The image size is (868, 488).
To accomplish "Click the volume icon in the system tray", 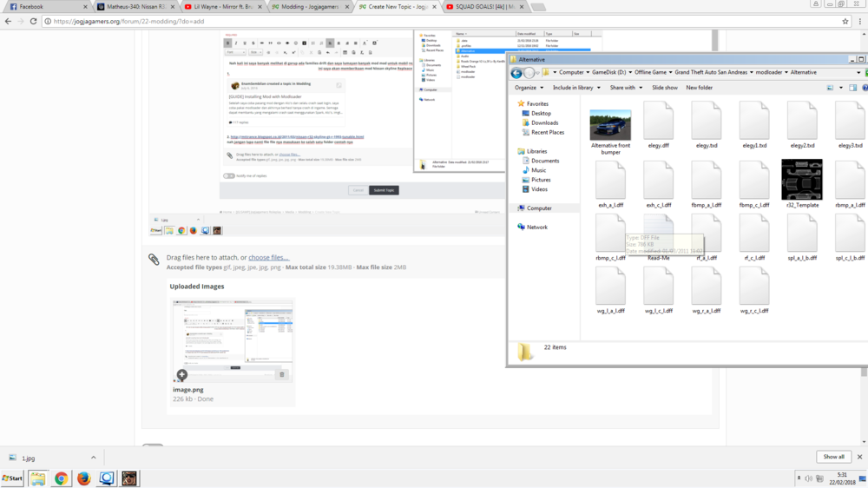I will pyautogui.click(x=808, y=478).
